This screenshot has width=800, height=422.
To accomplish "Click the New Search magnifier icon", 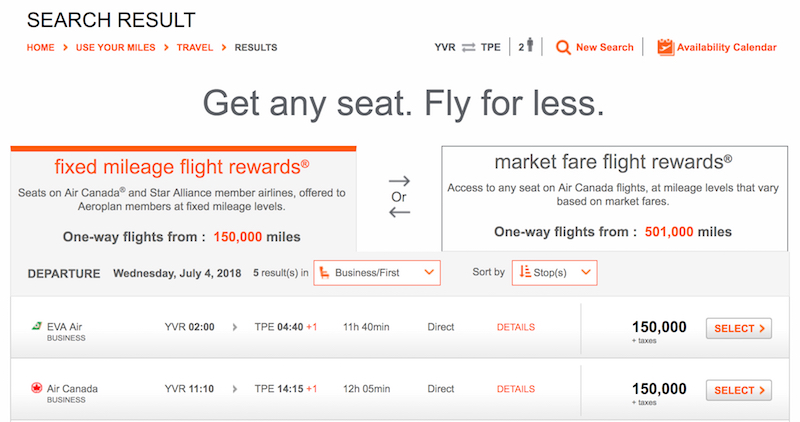I will click(563, 47).
